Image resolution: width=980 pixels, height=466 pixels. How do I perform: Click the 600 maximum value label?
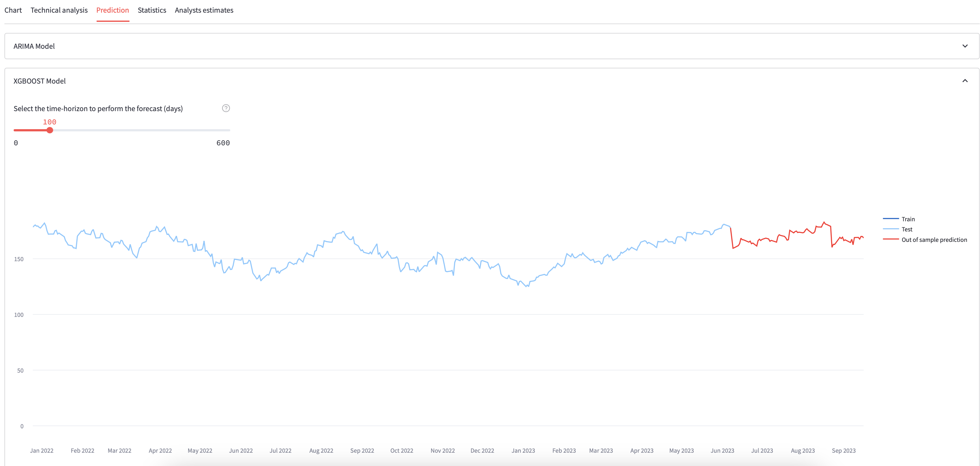pyautogui.click(x=223, y=142)
